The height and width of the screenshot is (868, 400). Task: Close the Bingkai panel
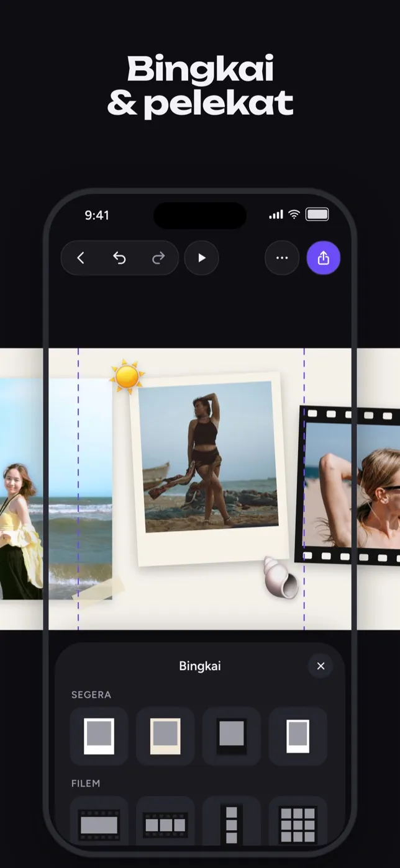[x=320, y=666]
